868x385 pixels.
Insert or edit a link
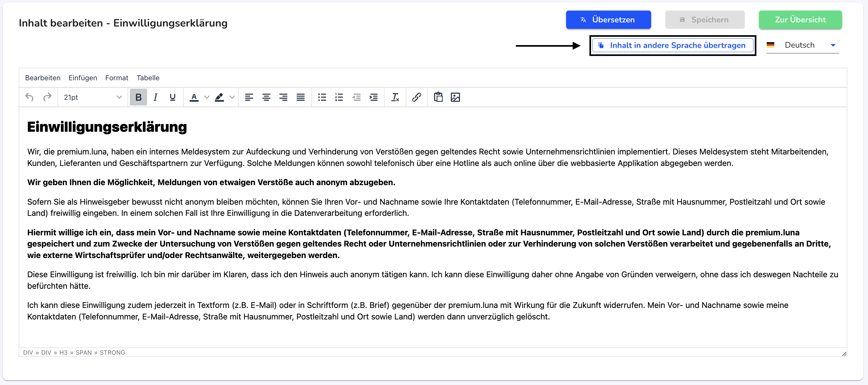416,97
